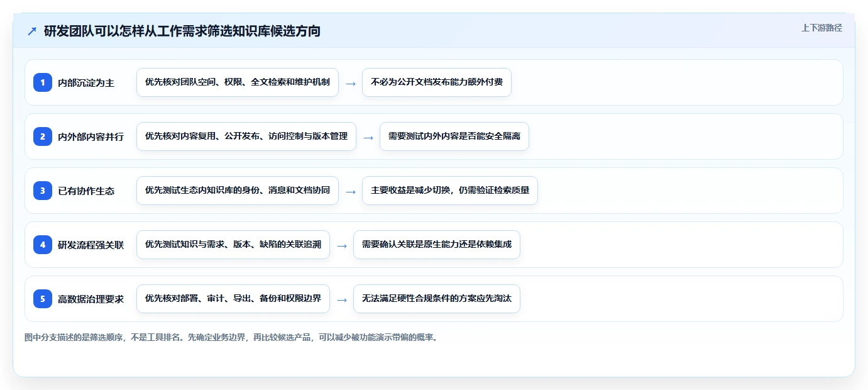Click the arrow icon beside the title
Viewport: 868px width, 390px height.
(32, 31)
